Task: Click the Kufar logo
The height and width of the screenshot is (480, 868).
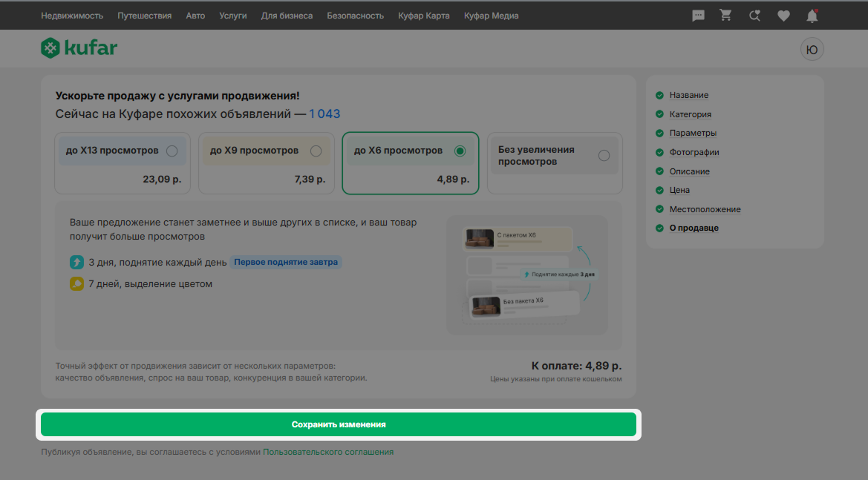Action: point(79,48)
